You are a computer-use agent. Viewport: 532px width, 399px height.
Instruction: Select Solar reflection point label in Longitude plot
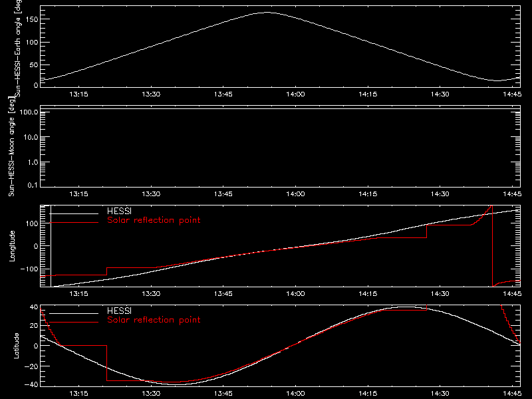point(154,220)
